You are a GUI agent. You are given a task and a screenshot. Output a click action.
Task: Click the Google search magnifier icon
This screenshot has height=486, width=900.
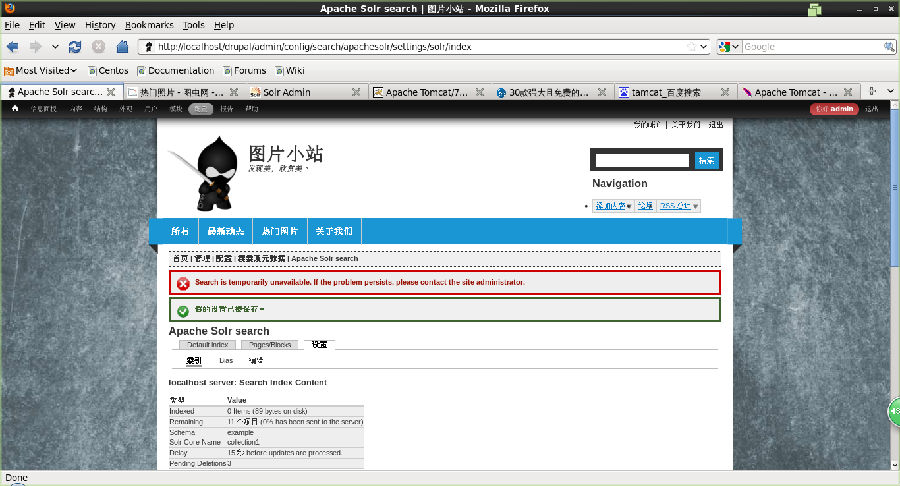[x=889, y=46]
